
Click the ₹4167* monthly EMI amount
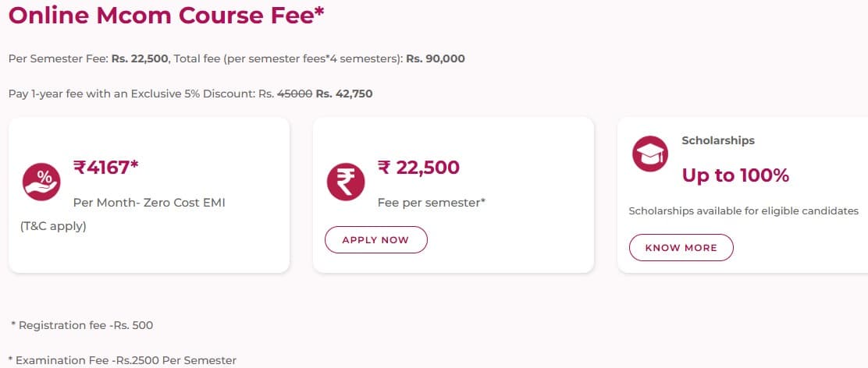pos(105,166)
